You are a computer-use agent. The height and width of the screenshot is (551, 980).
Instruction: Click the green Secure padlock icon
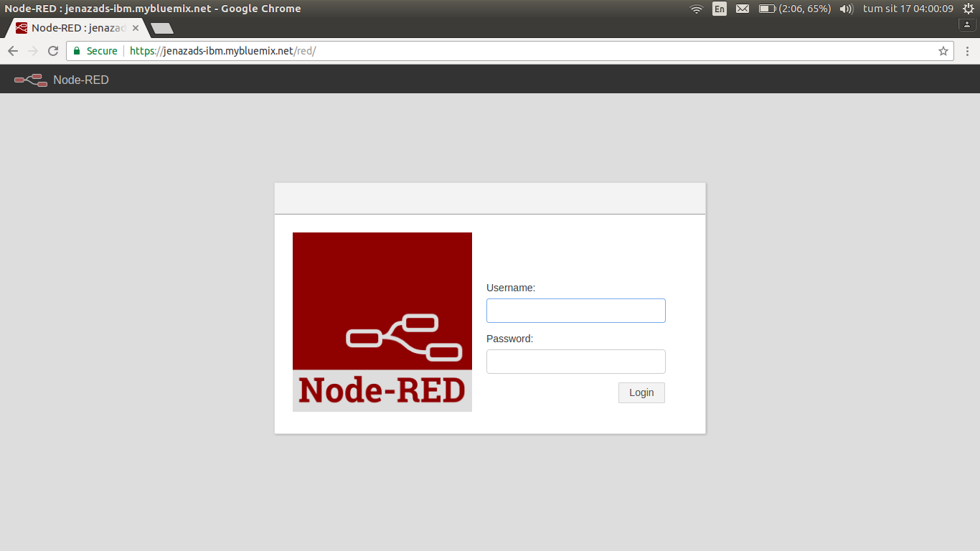point(77,51)
